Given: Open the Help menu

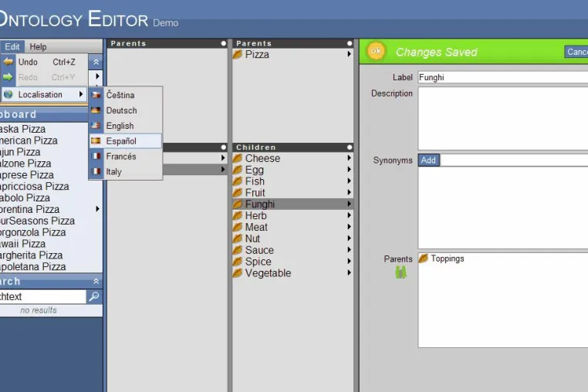Looking at the screenshot, I should click(x=38, y=46).
